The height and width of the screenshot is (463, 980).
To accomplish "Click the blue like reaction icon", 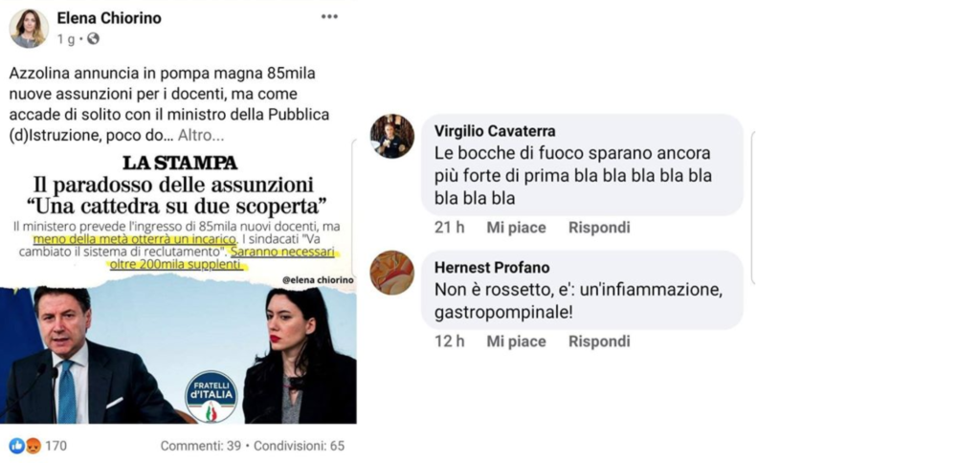I will [x=17, y=446].
